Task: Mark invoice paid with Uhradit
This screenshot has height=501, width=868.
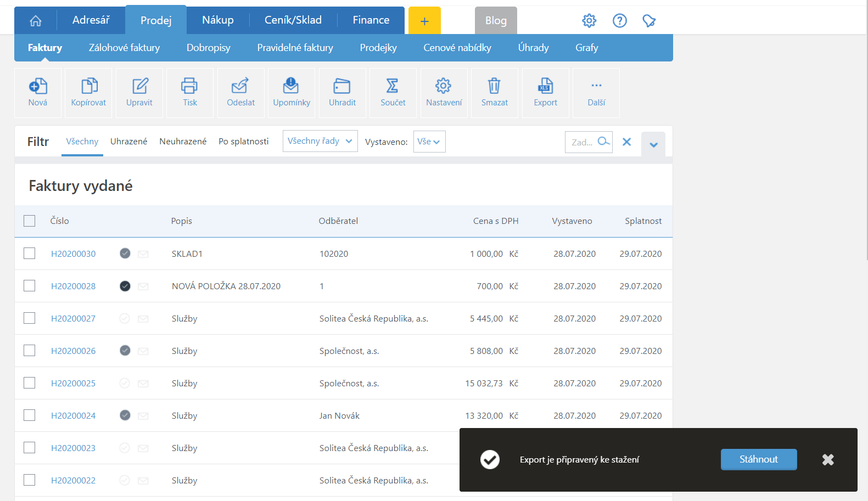Action: (x=343, y=93)
